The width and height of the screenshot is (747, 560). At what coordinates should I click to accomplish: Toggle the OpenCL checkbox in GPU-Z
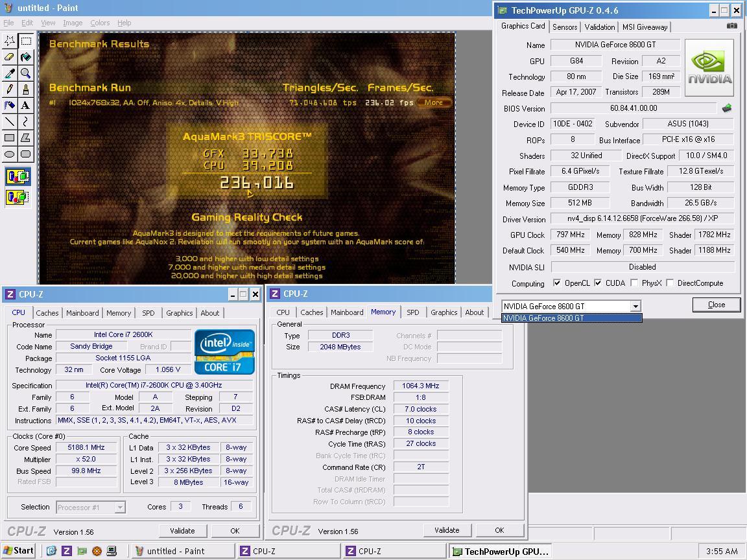coord(556,283)
